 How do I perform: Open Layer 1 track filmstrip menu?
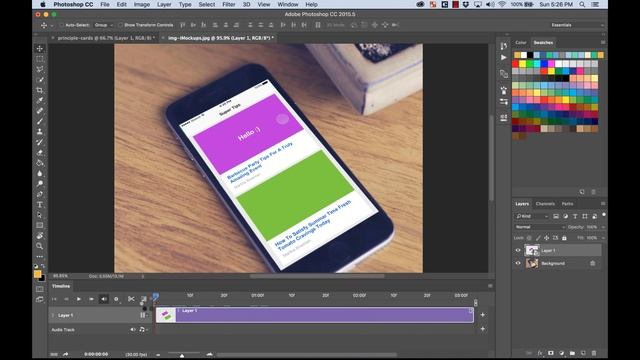[143, 315]
